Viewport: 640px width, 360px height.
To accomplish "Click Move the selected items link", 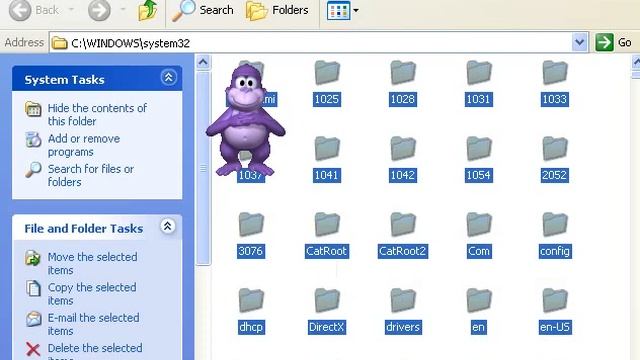I will pos(92,264).
